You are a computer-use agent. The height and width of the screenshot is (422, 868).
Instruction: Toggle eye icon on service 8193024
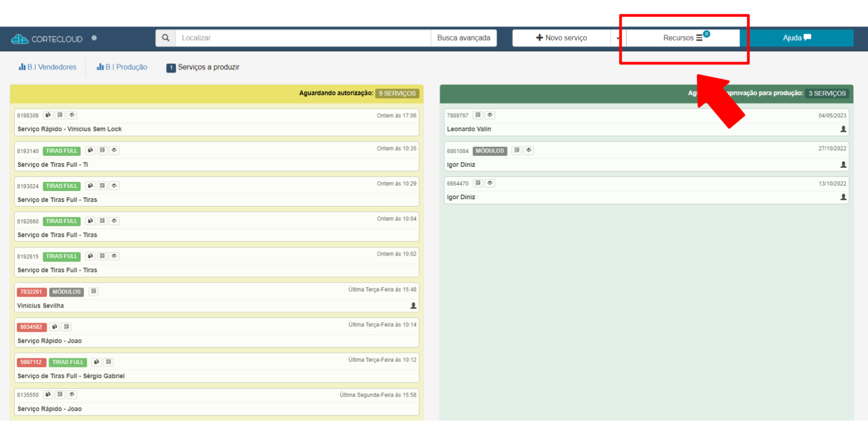tap(115, 186)
